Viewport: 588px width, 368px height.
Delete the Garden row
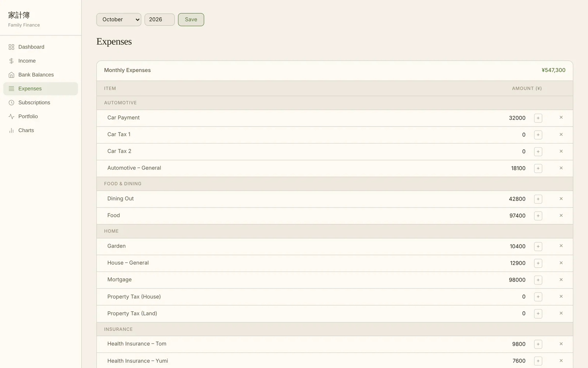(x=561, y=246)
